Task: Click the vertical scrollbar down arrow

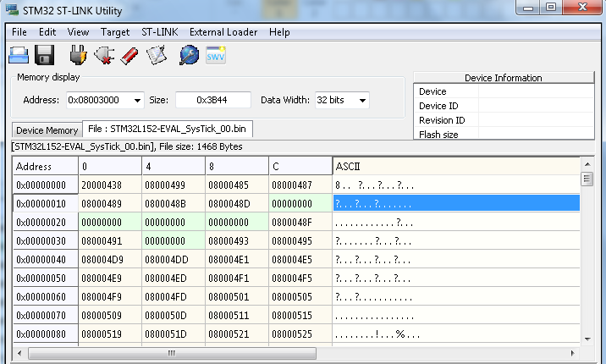Action: coord(587,339)
